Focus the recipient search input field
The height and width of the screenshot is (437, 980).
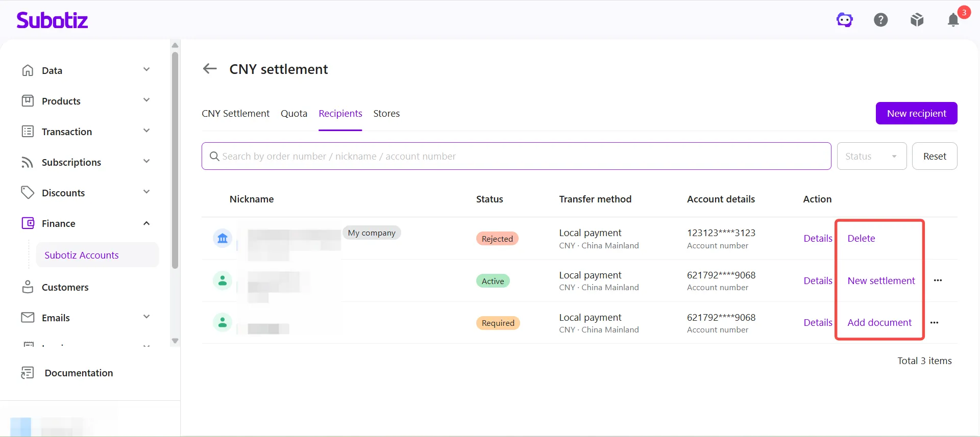point(517,156)
